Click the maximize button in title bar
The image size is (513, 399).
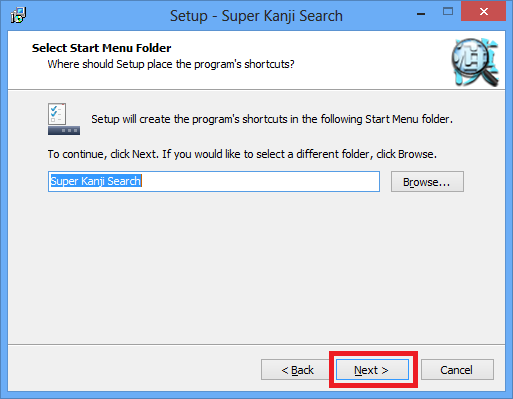point(448,12)
